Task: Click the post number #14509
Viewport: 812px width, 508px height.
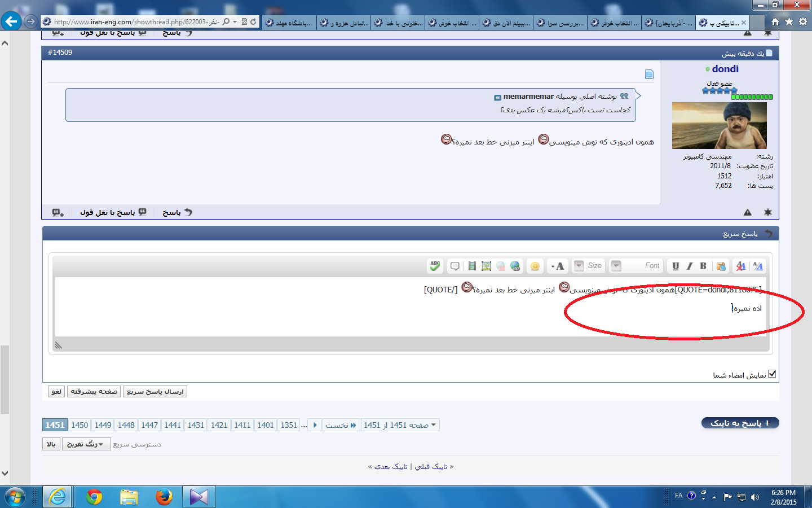Action: [60, 52]
